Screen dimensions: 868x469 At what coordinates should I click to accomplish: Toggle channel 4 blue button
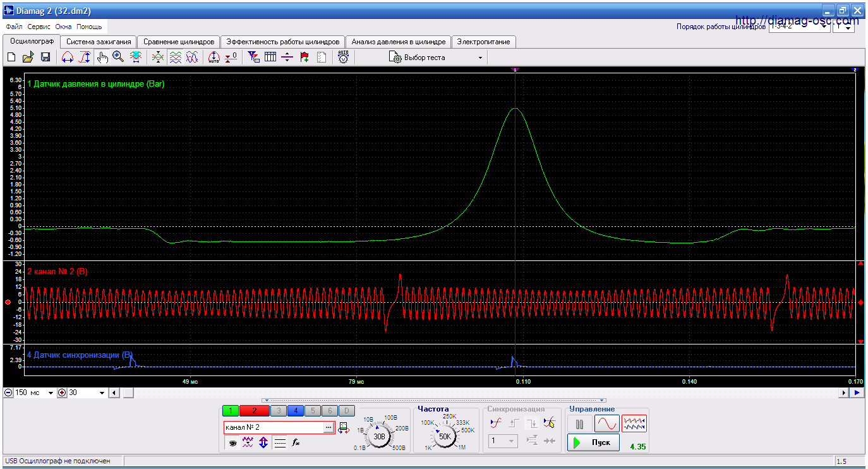click(x=296, y=411)
